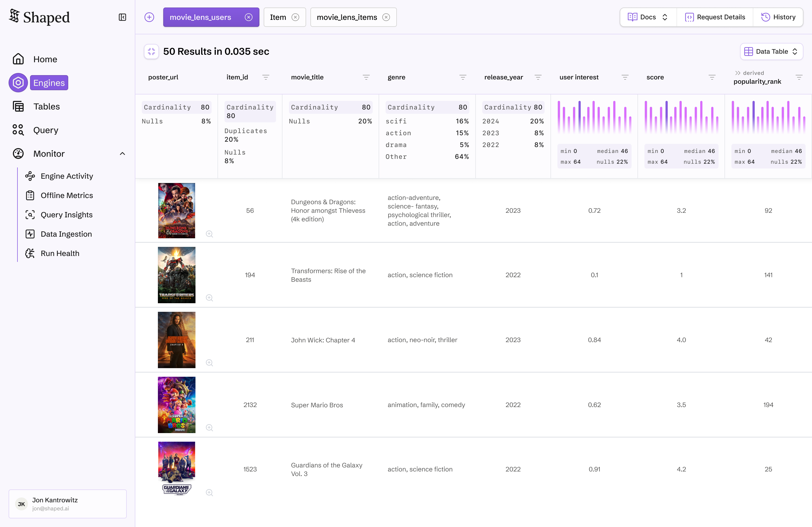Click title 'Super Mario Bros'
Screen dimensions: 812x527
tap(317, 405)
